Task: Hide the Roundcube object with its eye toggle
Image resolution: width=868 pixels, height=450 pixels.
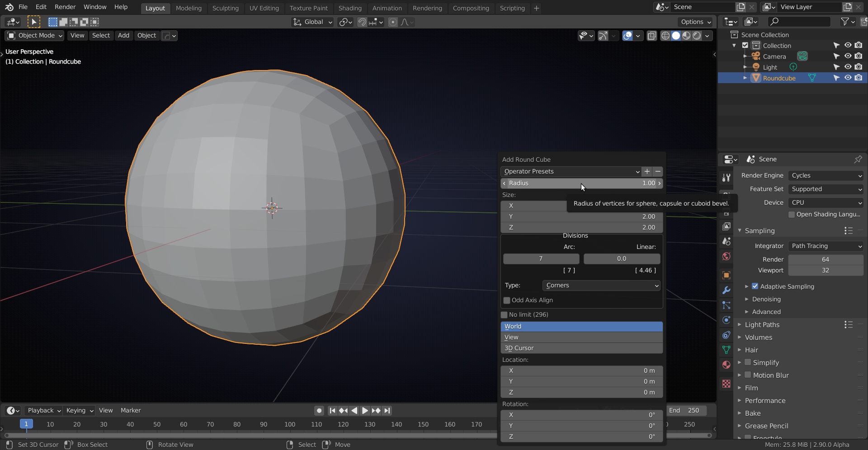Action: click(848, 78)
